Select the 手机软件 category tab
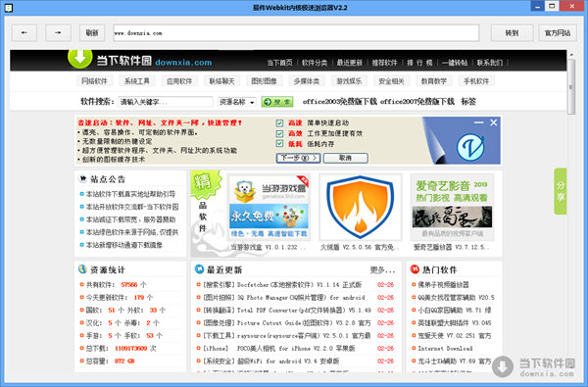 (476, 81)
